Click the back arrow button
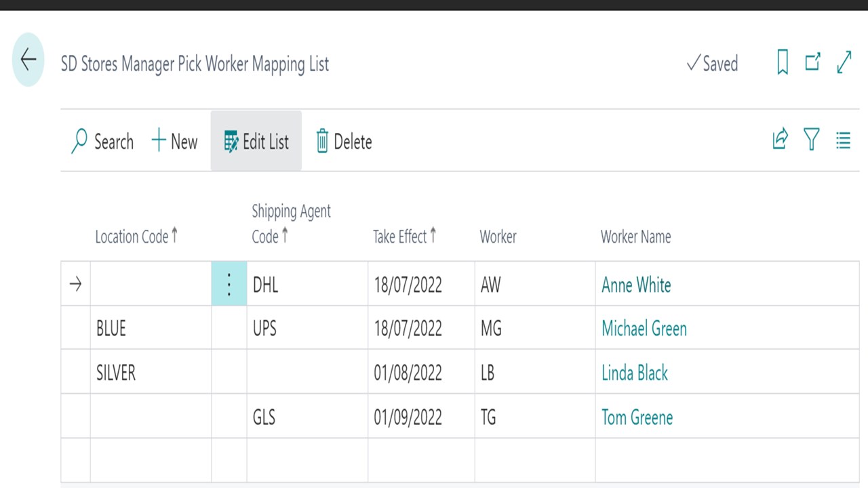Viewport: 868px width, 488px height. 28,60
